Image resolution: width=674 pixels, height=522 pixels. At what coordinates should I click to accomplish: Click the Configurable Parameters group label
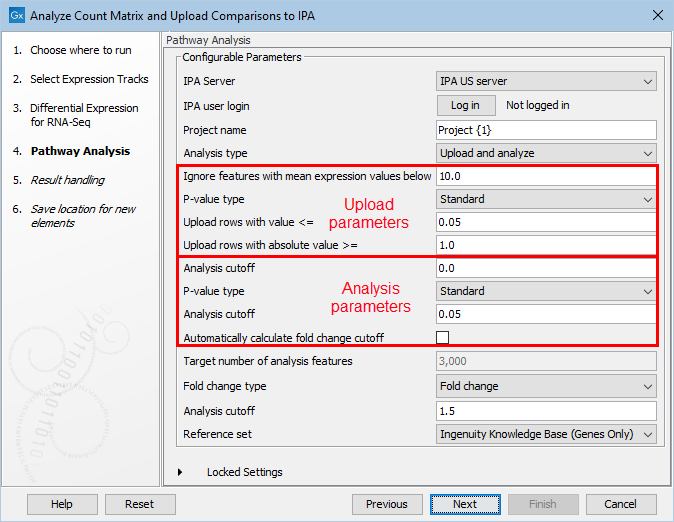click(242, 57)
